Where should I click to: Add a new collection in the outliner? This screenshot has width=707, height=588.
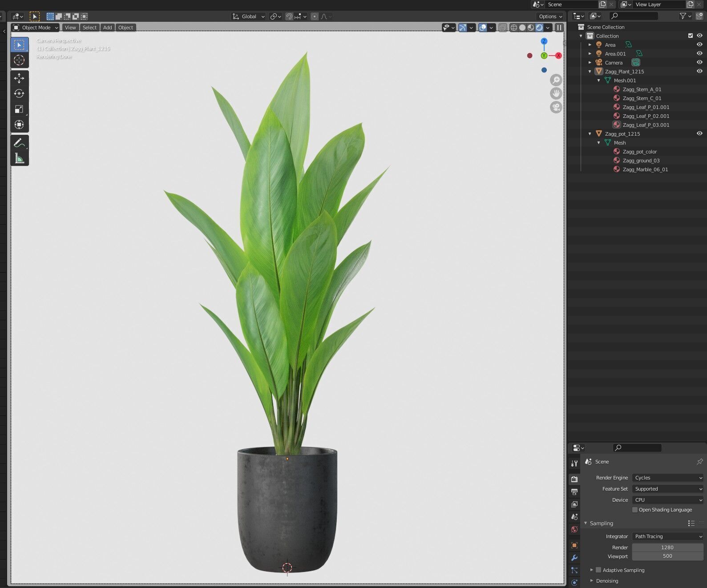pyautogui.click(x=699, y=16)
